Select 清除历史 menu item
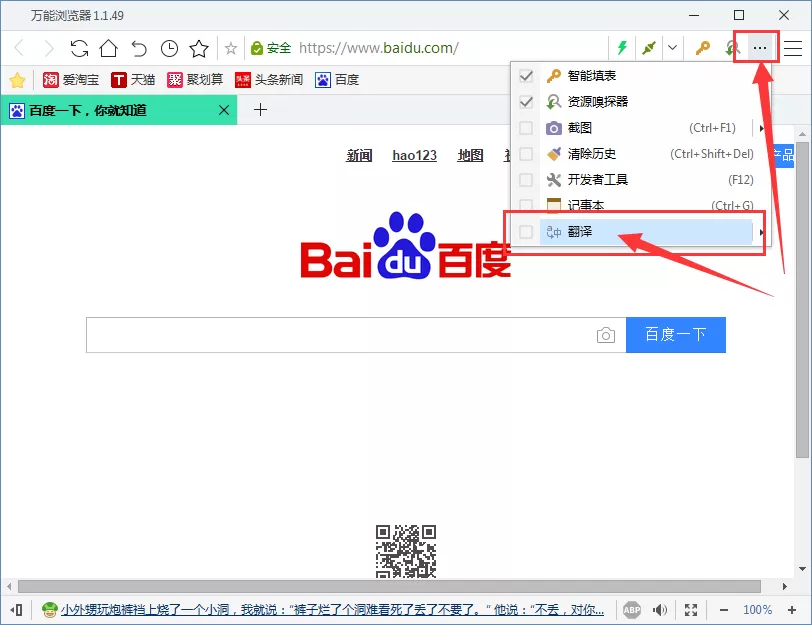The height and width of the screenshot is (625, 812). click(x=646, y=154)
